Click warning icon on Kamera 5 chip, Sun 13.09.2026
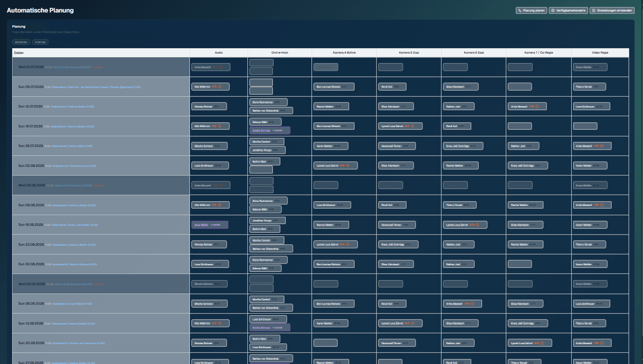This screenshot has width=643, height=364. pyautogui.click(x=413, y=323)
